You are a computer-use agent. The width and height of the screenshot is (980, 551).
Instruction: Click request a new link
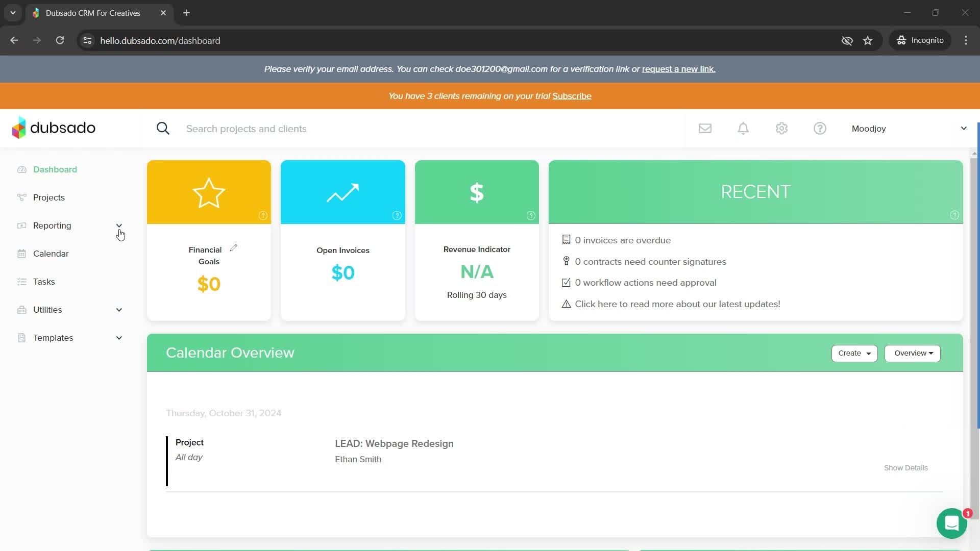click(x=678, y=69)
